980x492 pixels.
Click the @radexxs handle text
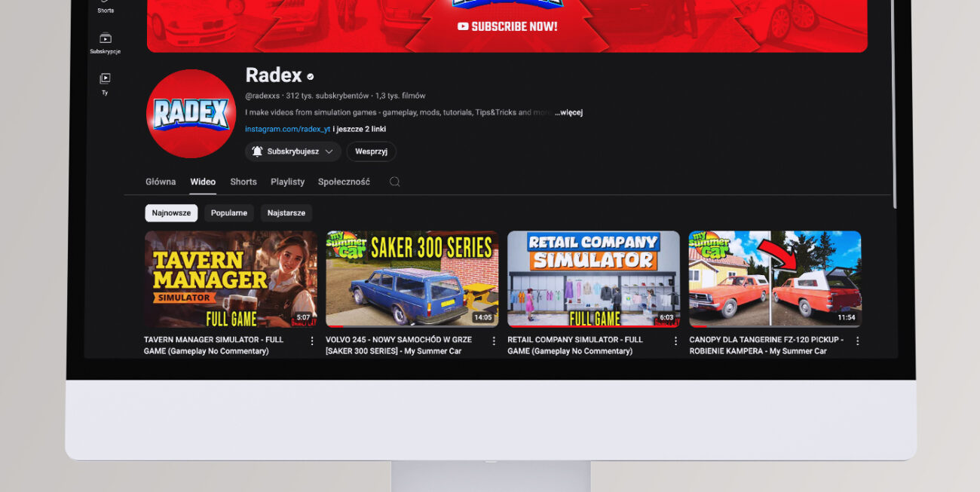pos(262,96)
